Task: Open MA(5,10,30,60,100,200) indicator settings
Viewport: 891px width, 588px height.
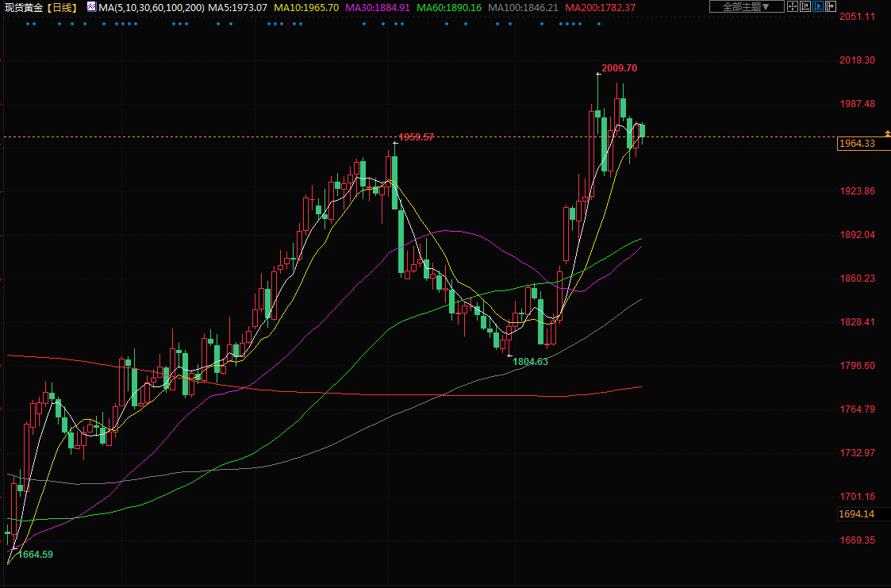Action: [151, 7]
